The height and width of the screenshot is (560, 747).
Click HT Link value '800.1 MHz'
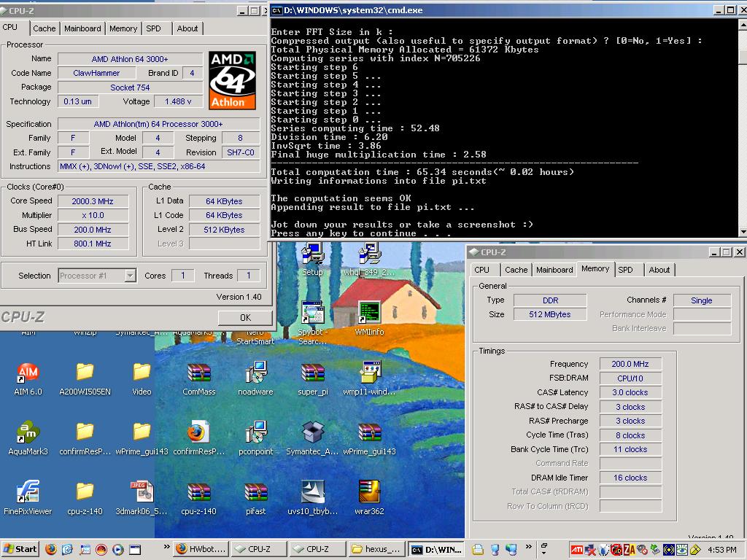click(93, 244)
